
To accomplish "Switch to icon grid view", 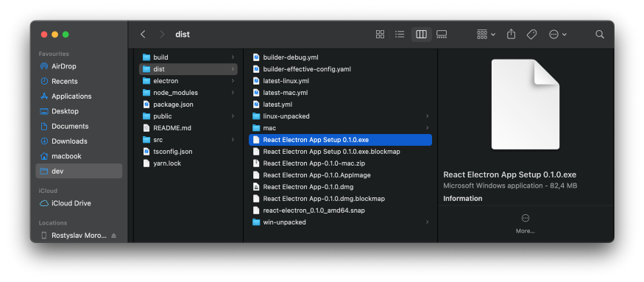I will coord(380,35).
